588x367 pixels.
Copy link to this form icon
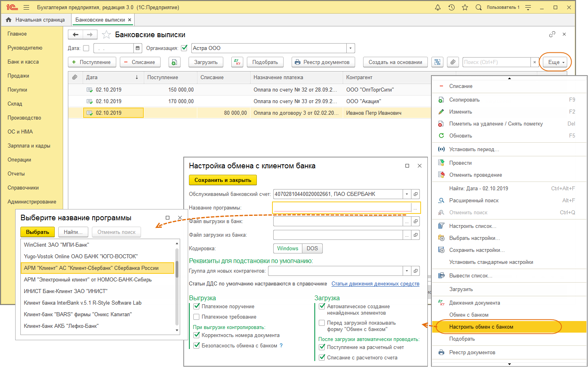552,34
